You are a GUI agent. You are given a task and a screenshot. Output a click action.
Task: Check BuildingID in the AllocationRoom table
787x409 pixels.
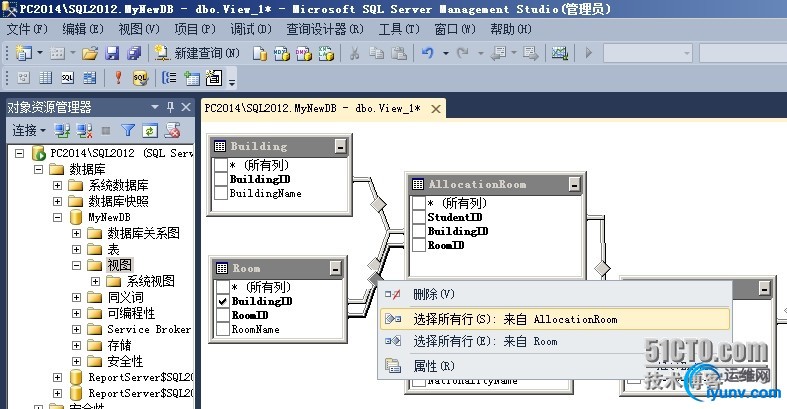(419, 231)
